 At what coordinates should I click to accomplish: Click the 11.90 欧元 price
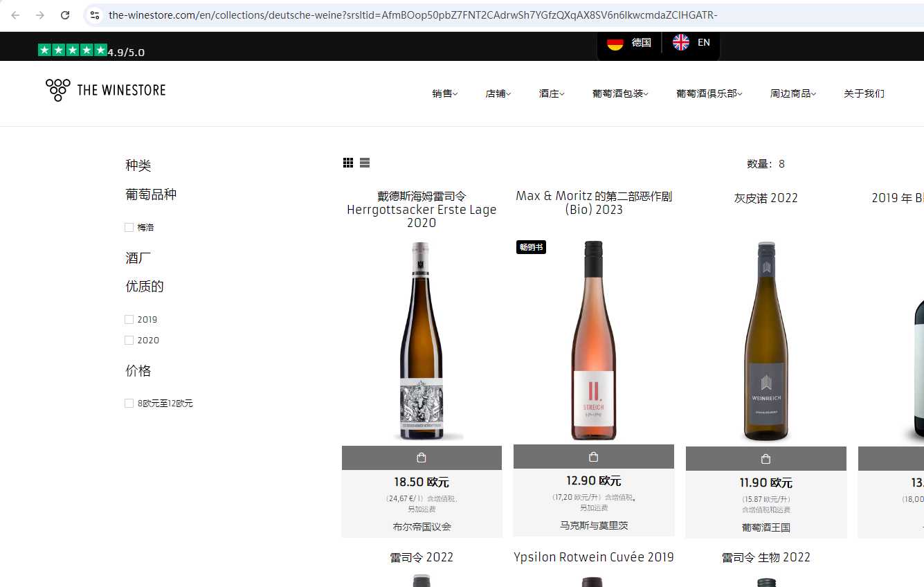(x=766, y=482)
